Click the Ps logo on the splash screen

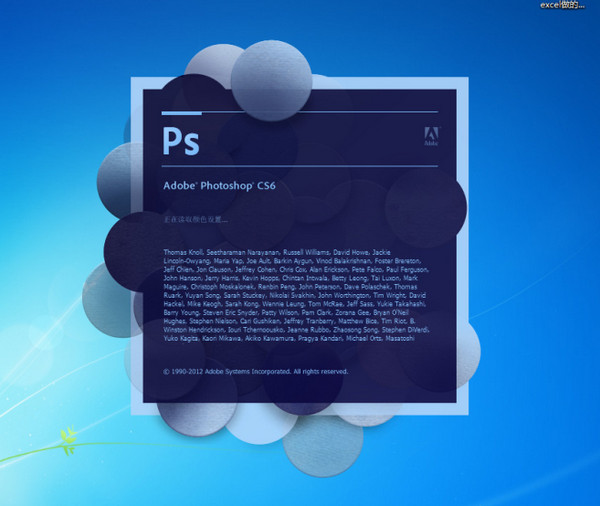[x=181, y=141]
